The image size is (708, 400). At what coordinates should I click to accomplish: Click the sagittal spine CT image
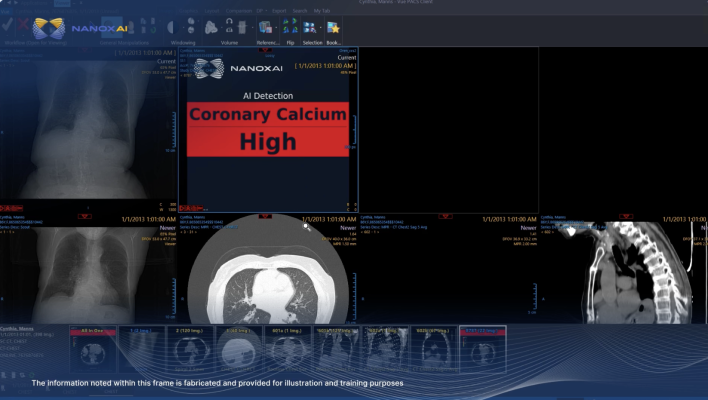[637, 273]
